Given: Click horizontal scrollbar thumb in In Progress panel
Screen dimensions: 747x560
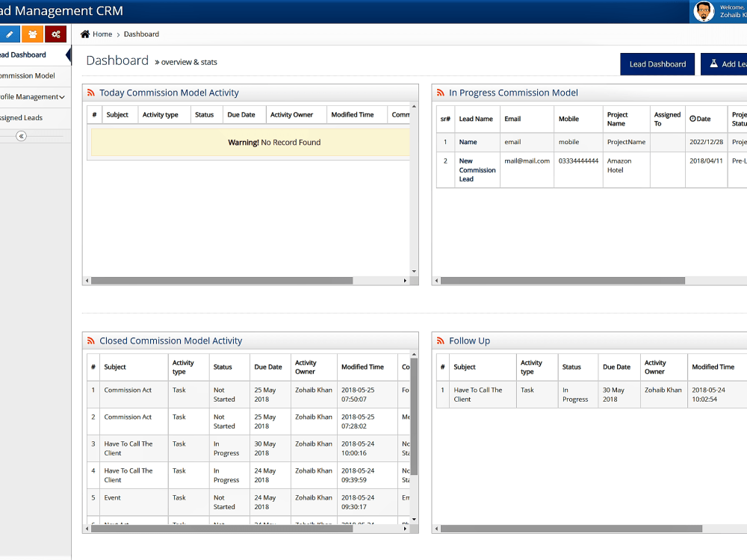Looking at the screenshot, I should point(562,281).
